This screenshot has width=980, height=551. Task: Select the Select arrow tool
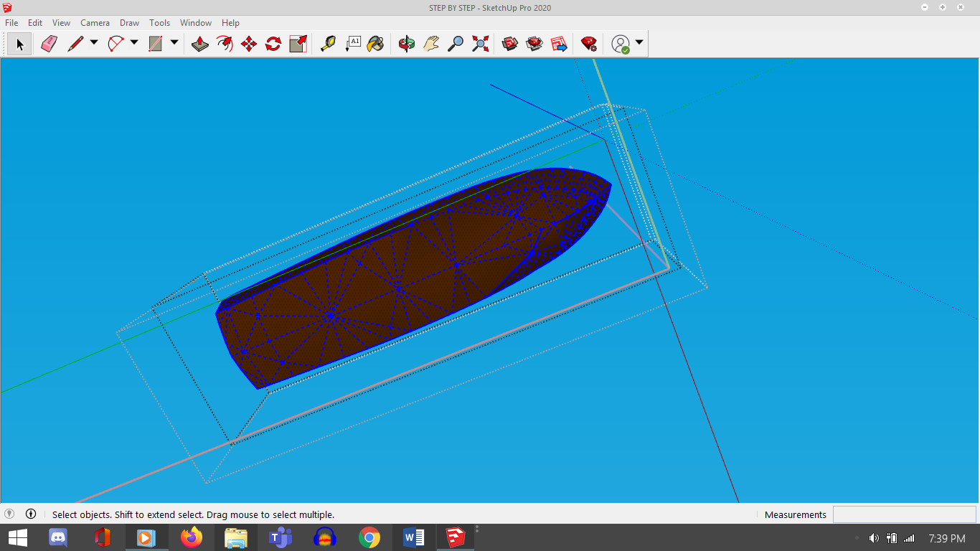(x=19, y=44)
